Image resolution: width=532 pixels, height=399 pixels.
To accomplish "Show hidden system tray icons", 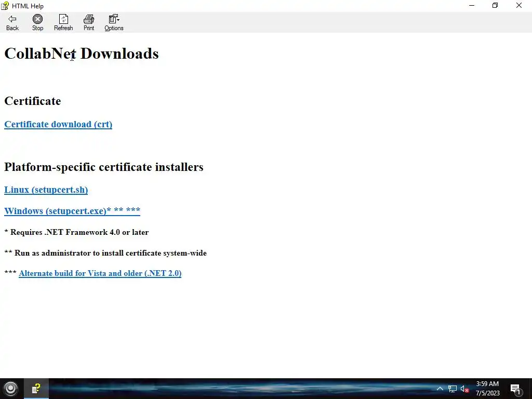I will pos(440,389).
